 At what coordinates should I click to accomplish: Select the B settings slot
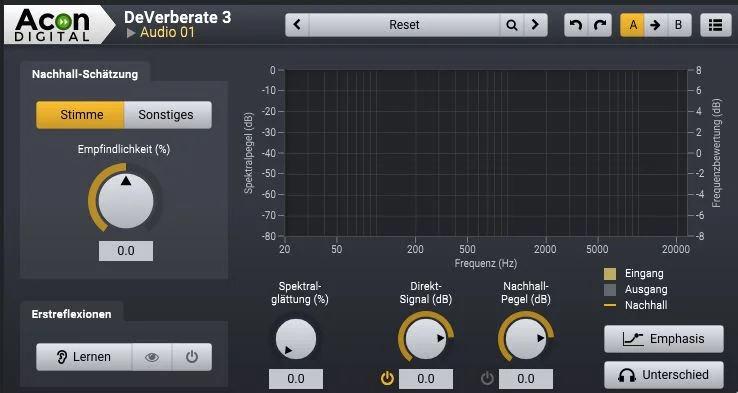pos(679,25)
